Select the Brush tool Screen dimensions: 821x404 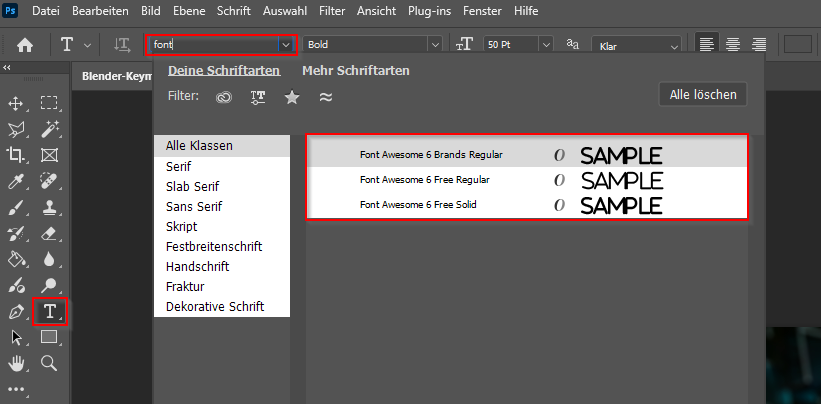pyautogui.click(x=16, y=207)
